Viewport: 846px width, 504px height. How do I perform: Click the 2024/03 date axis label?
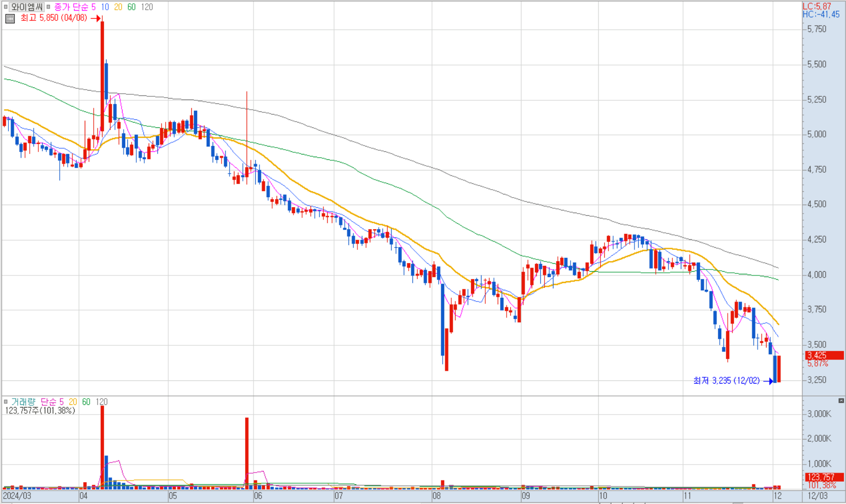coord(17,496)
